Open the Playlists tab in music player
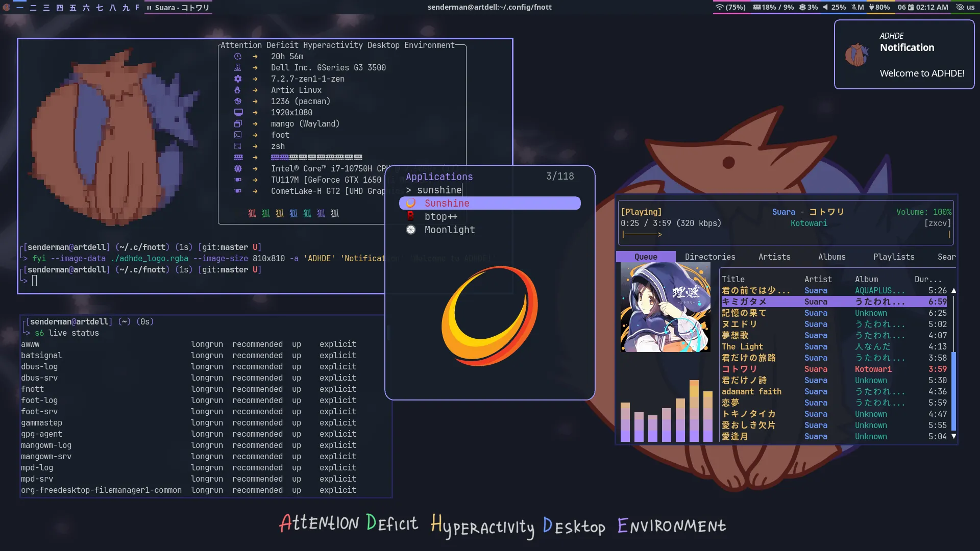Image resolution: width=980 pixels, height=551 pixels. [894, 257]
